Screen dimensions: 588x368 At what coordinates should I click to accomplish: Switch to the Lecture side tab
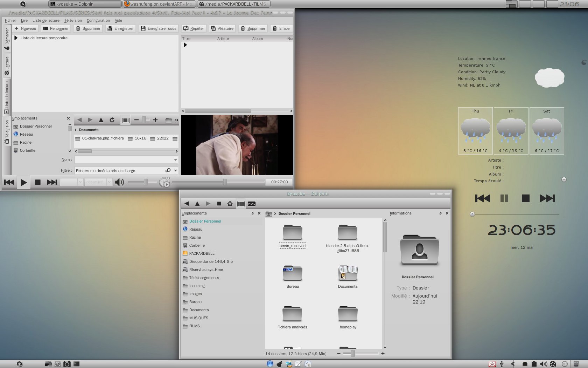tap(7, 66)
